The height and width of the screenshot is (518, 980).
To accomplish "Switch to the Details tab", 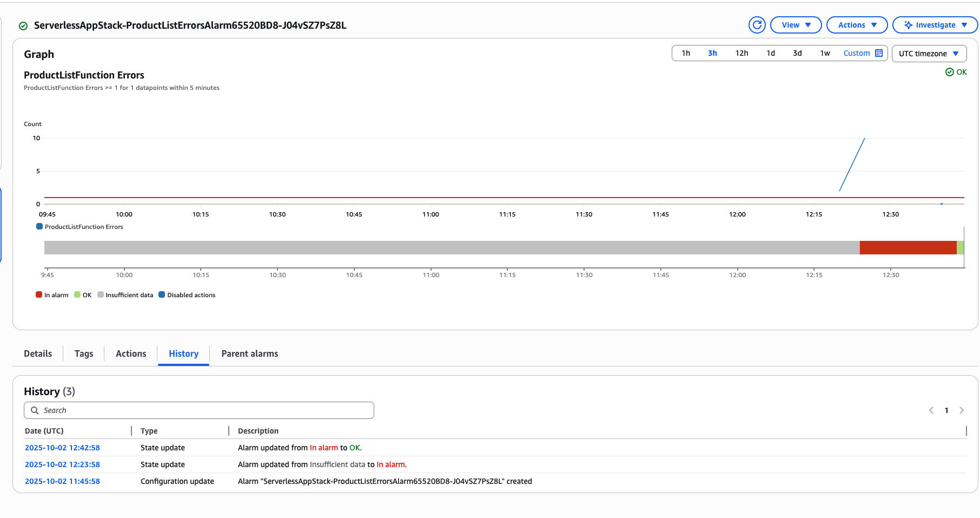I will click(x=38, y=353).
